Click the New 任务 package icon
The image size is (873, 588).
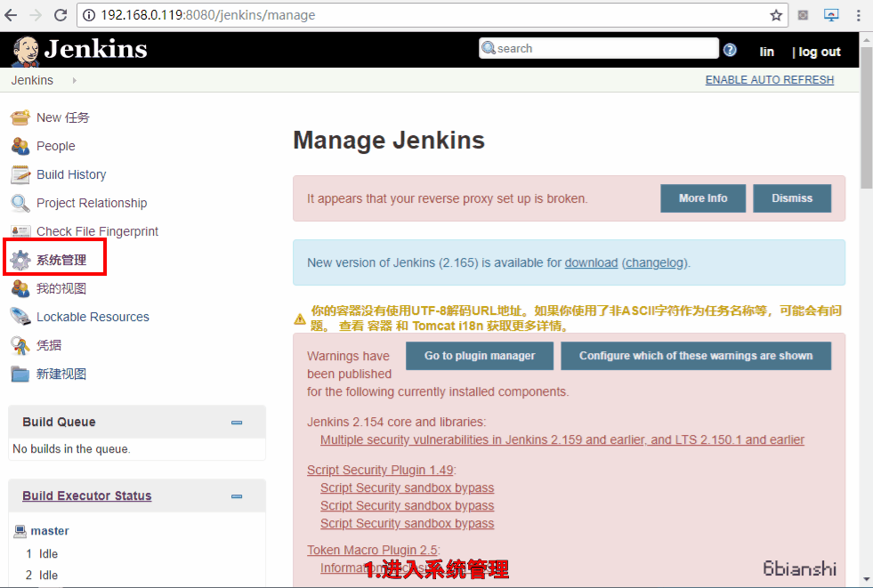(20, 117)
